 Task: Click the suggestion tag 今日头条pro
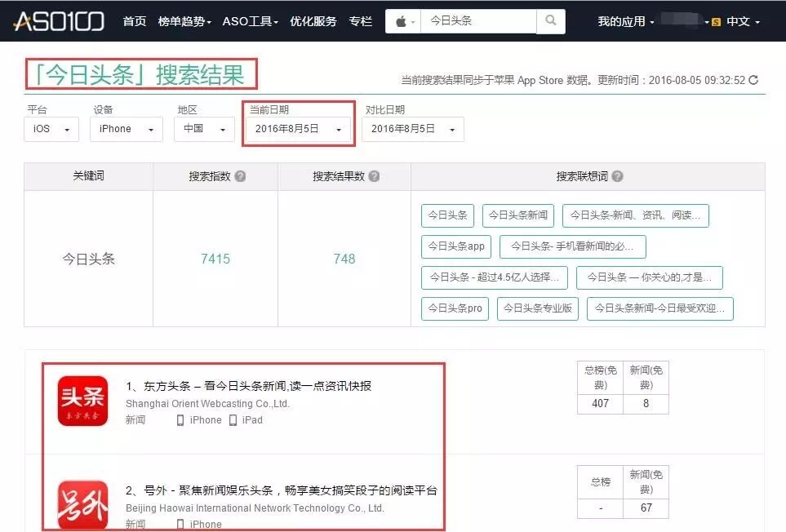click(455, 308)
